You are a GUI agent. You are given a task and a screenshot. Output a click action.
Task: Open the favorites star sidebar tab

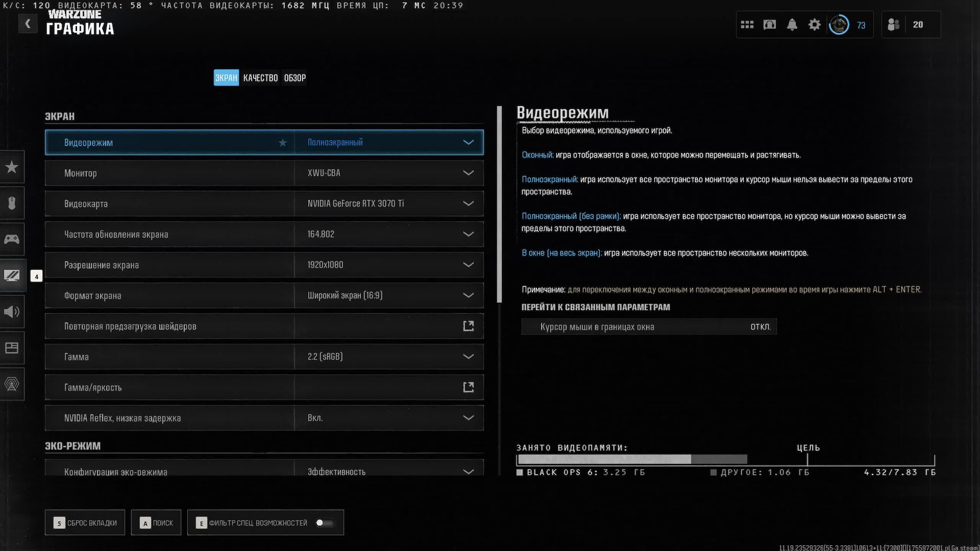pyautogui.click(x=12, y=167)
